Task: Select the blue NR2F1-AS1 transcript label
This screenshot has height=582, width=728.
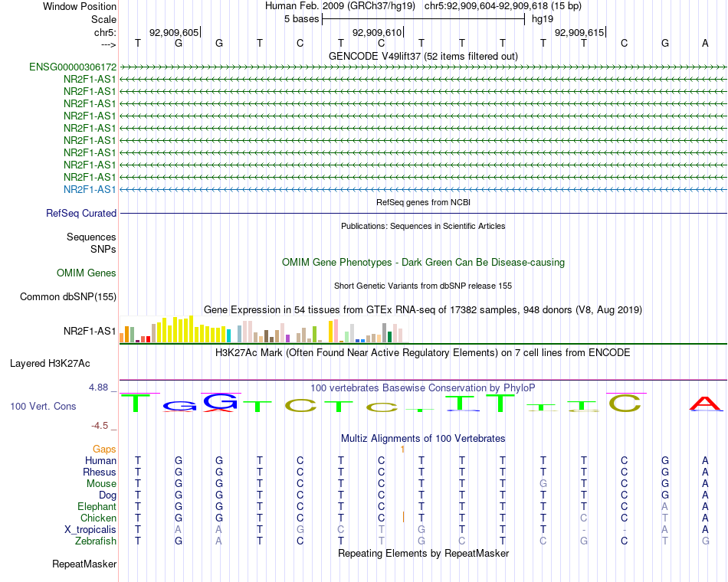Action: click(x=90, y=189)
